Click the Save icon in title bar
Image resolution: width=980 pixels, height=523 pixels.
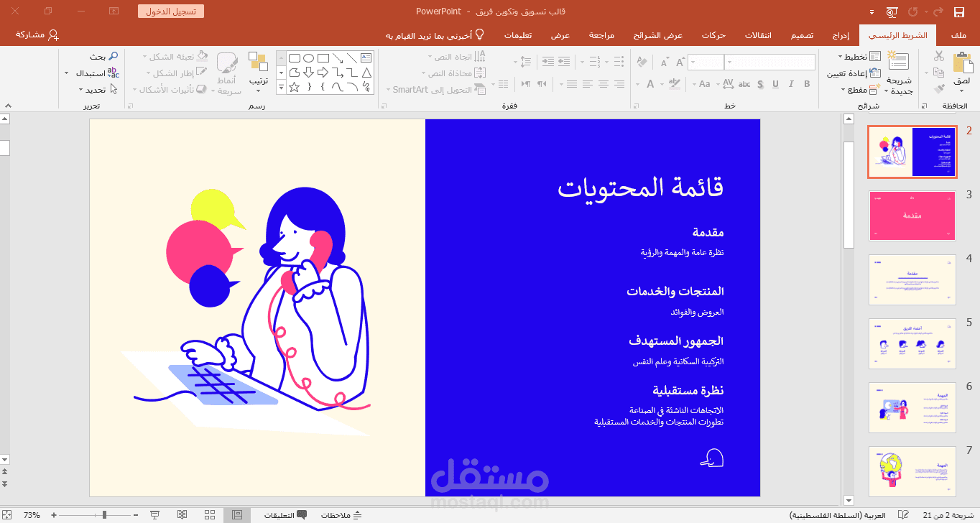click(x=958, y=11)
